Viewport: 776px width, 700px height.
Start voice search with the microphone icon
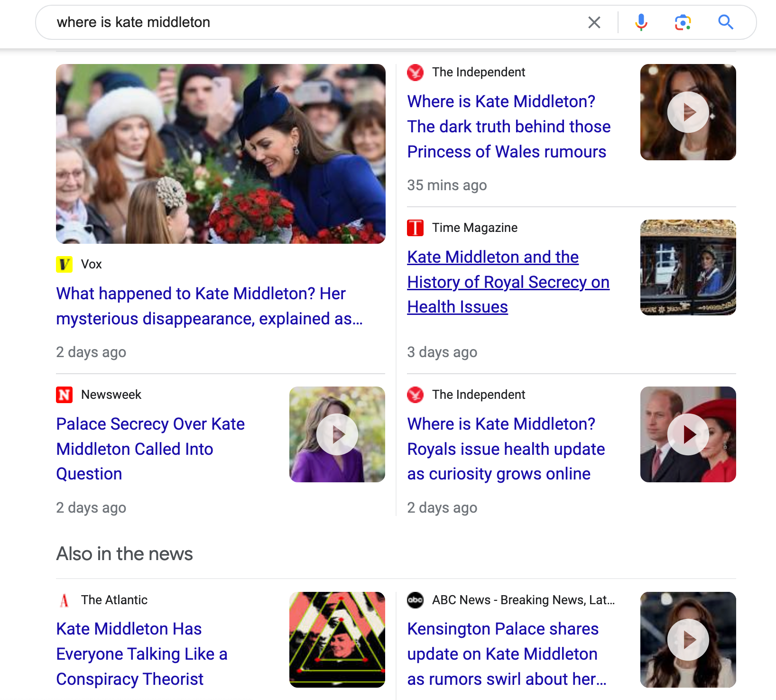coord(641,22)
